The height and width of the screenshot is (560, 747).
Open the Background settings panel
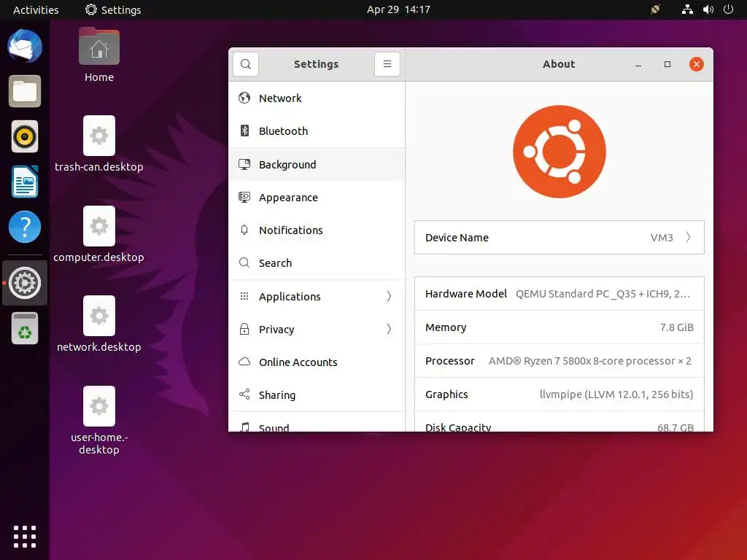pyautogui.click(x=317, y=164)
